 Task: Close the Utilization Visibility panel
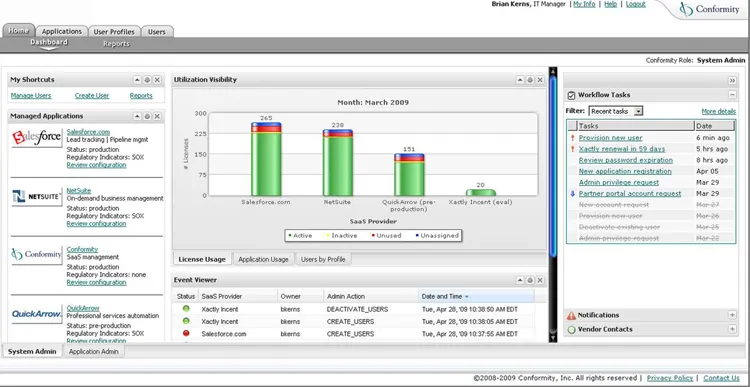pos(540,80)
